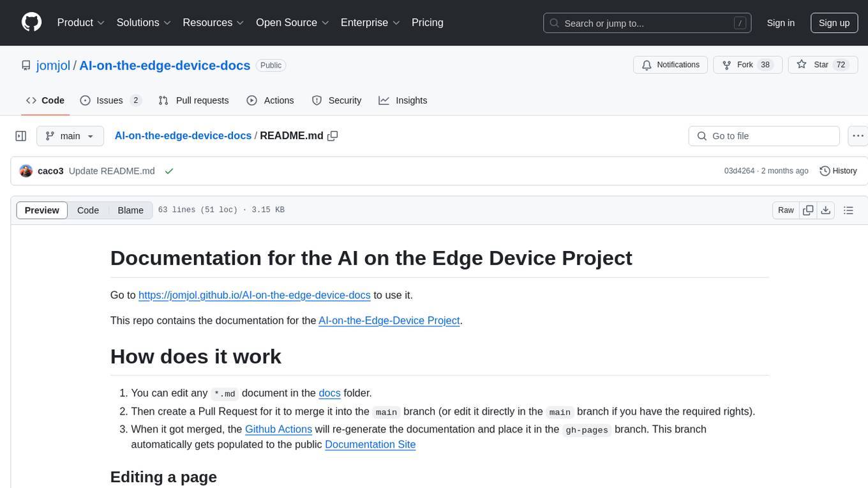Open the more file actions menu

858,136
